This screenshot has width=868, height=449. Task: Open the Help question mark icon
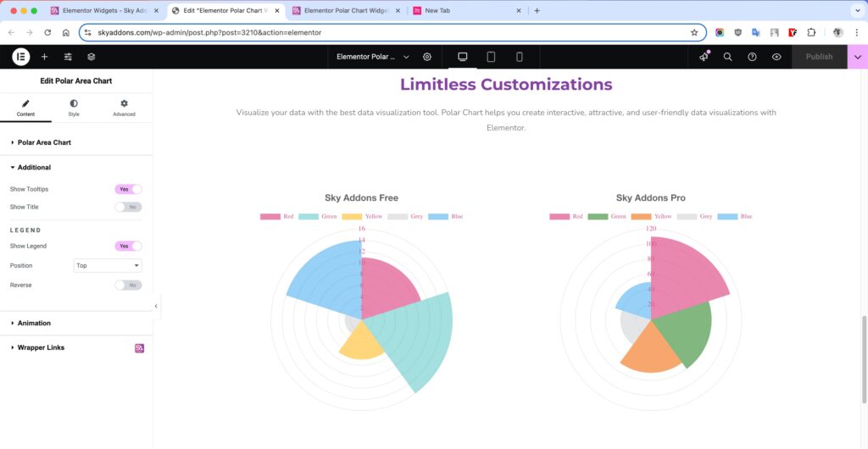pyautogui.click(x=753, y=57)
